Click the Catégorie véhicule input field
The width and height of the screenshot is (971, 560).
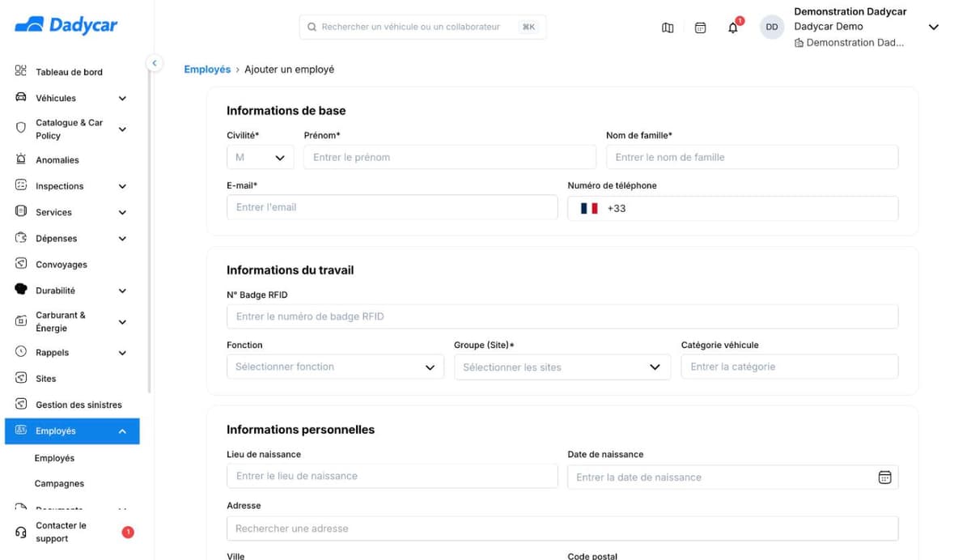pos(790,367)
